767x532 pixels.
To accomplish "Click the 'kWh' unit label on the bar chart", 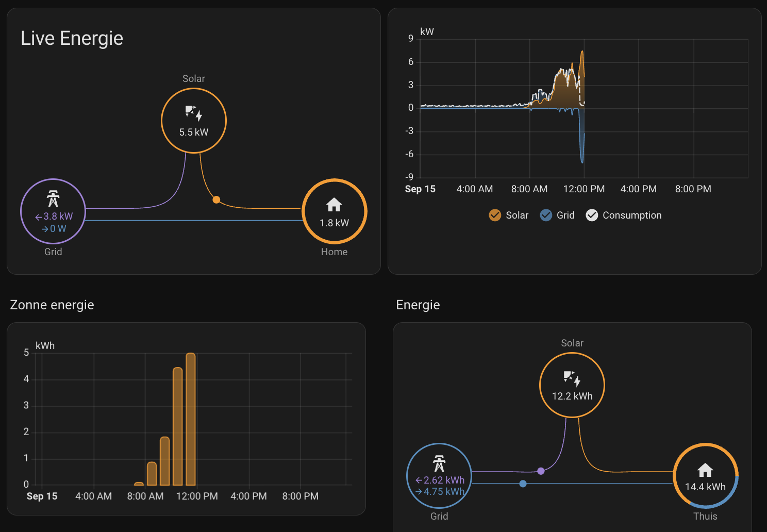I will point(45,345).
